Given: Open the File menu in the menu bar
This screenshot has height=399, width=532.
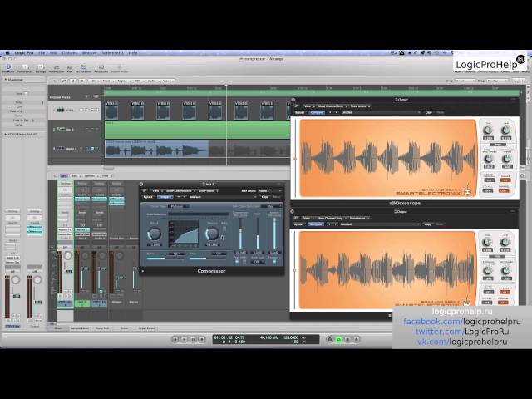Looking at the screenshot, I should click(42, 53).
